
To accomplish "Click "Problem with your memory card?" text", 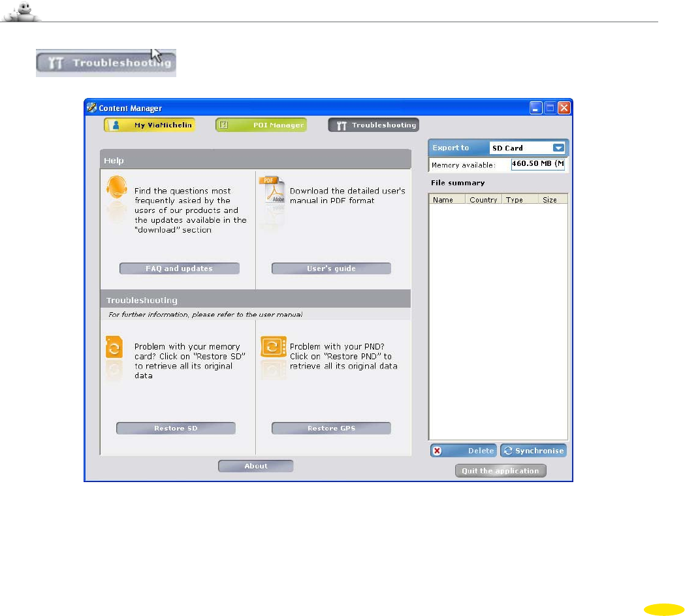I will [x=189, y=361].
